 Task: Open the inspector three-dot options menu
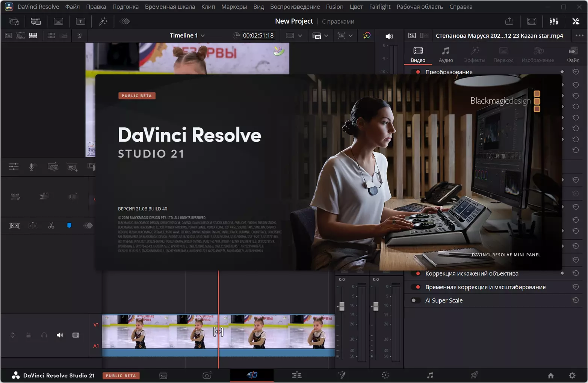(x=579, y=36)
